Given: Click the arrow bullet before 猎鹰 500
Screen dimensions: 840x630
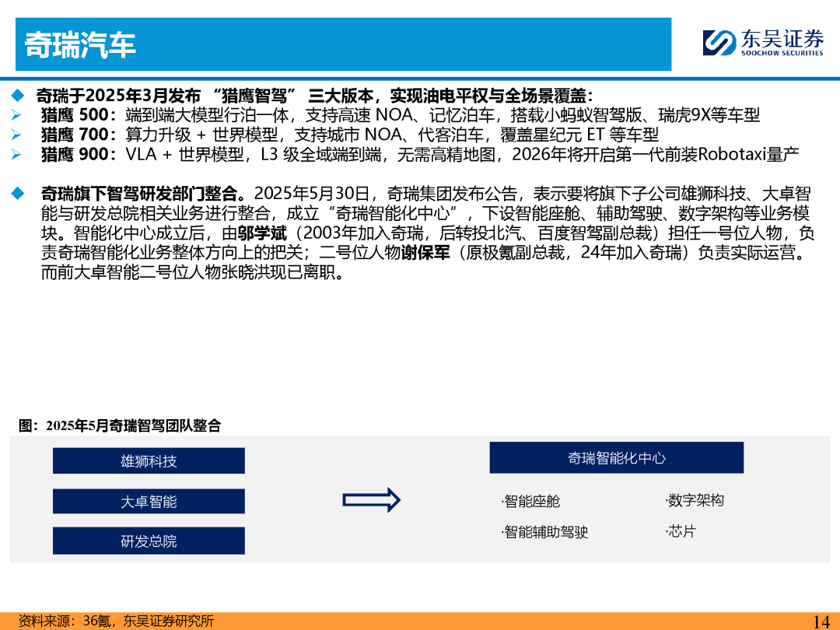Looking at the screenshot, I should coord(16,115).
